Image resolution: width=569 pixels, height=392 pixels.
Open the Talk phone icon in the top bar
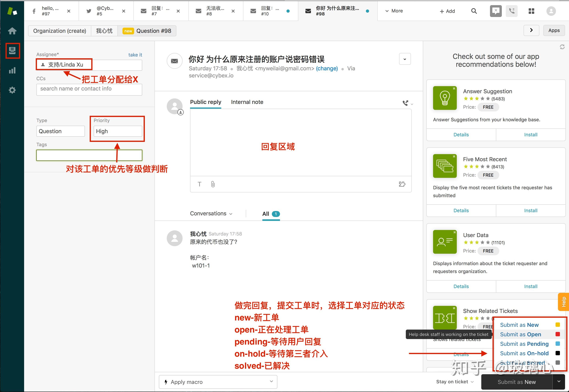512,11
